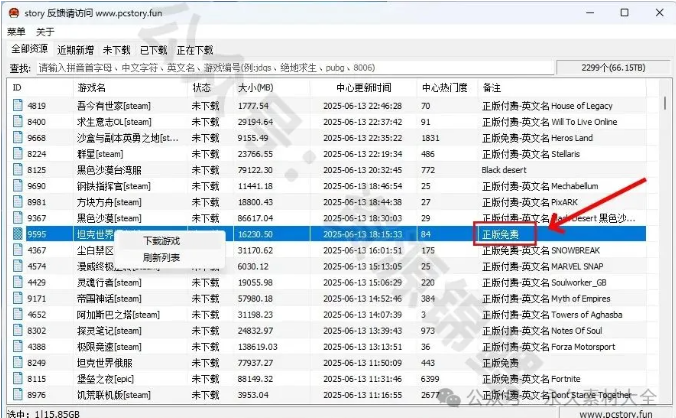Viewport: 676px width, 418px height.
Task: Select game 黑色沙漠台湾服
Action: [x=109, y=170]
